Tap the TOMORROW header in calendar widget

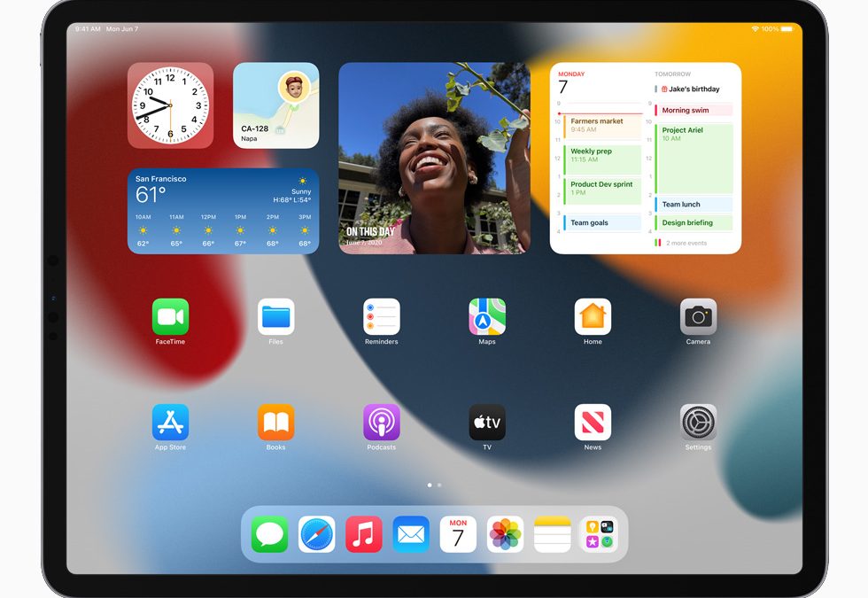pos(672,74)
